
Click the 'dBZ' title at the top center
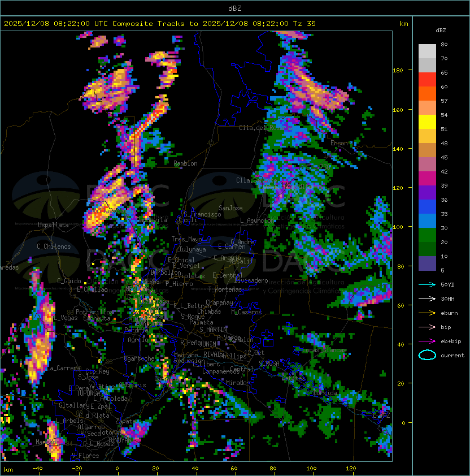235,8
